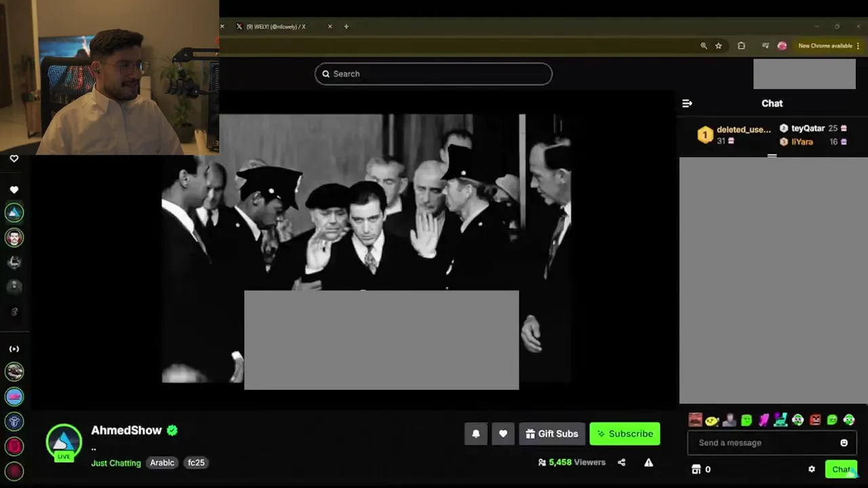Collapse the chat panel with arrow icon
868x488 pixels.
pos(687,104)
